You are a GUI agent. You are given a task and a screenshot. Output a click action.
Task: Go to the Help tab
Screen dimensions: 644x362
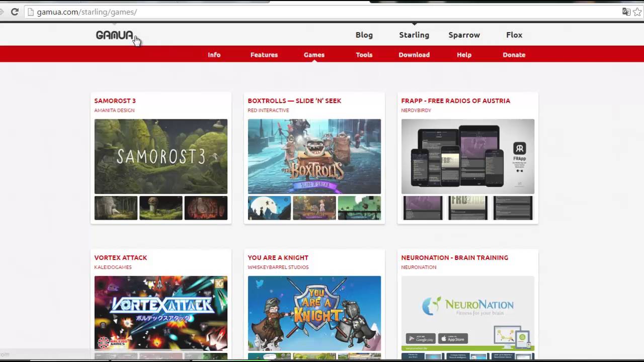(x=464, y=55)
